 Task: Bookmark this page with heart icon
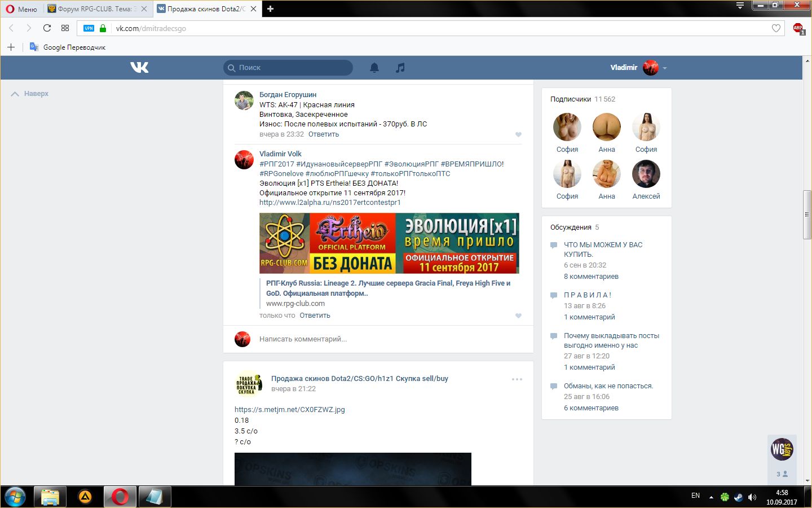pos(776,28)
